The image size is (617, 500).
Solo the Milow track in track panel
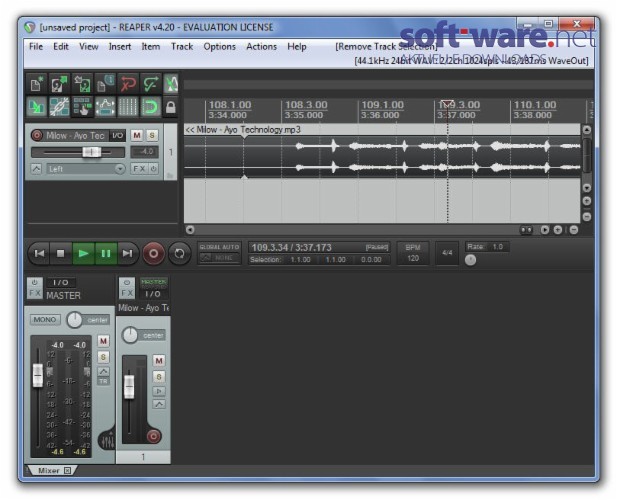(152, 135)
